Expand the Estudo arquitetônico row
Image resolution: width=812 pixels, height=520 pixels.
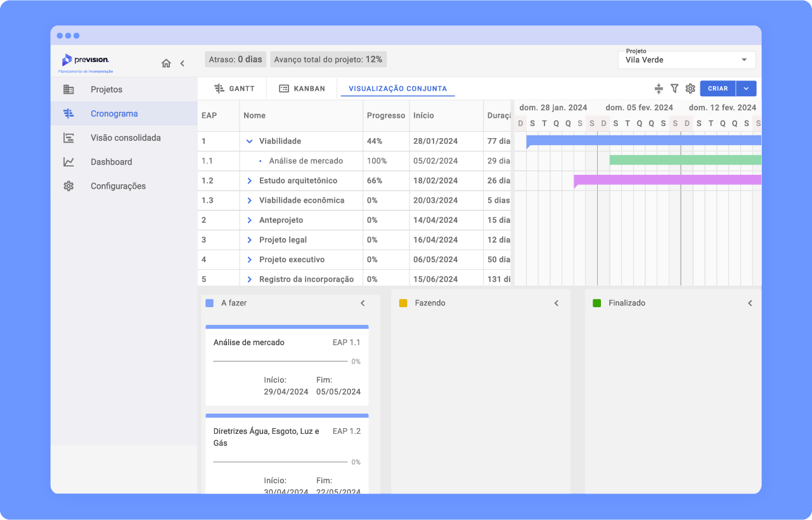[250, 181]
